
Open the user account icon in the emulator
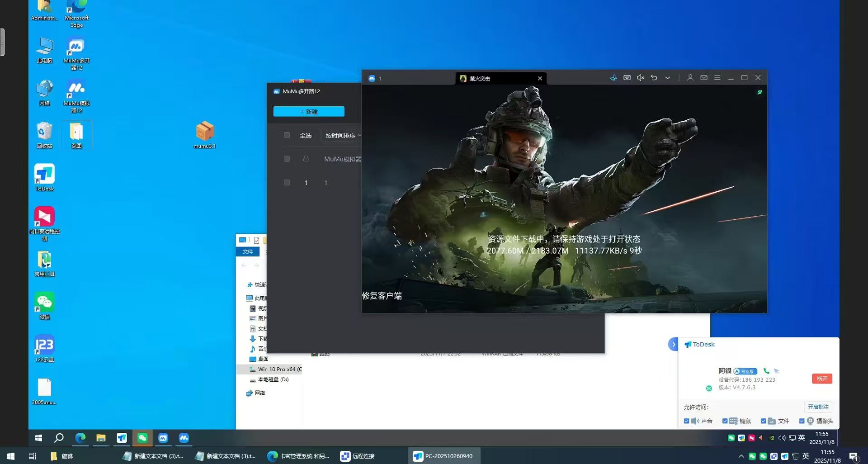[x=690, y=78]
